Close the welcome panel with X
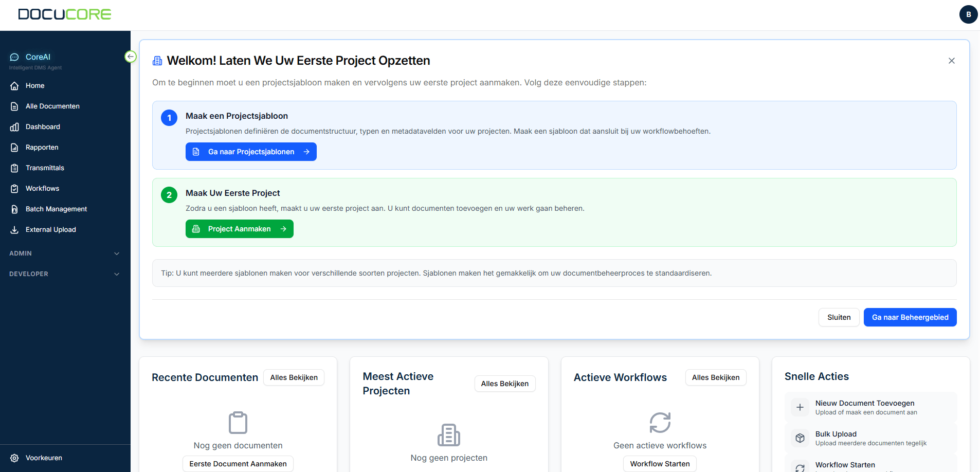Screen dimensions: 980x472 (952, 61)
